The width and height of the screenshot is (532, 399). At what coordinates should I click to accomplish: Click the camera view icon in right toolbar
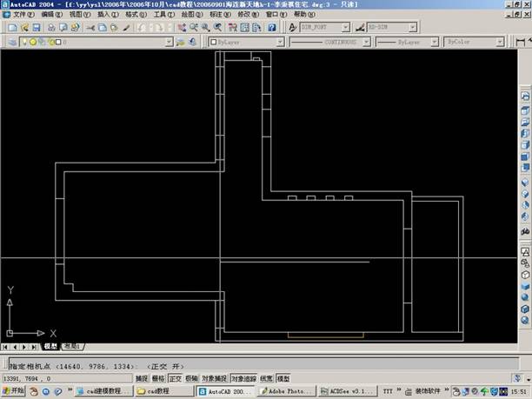525,232
